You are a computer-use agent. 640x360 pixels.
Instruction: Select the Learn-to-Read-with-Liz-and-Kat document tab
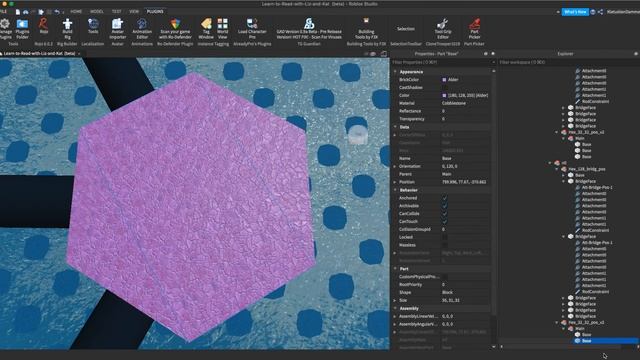40,53
